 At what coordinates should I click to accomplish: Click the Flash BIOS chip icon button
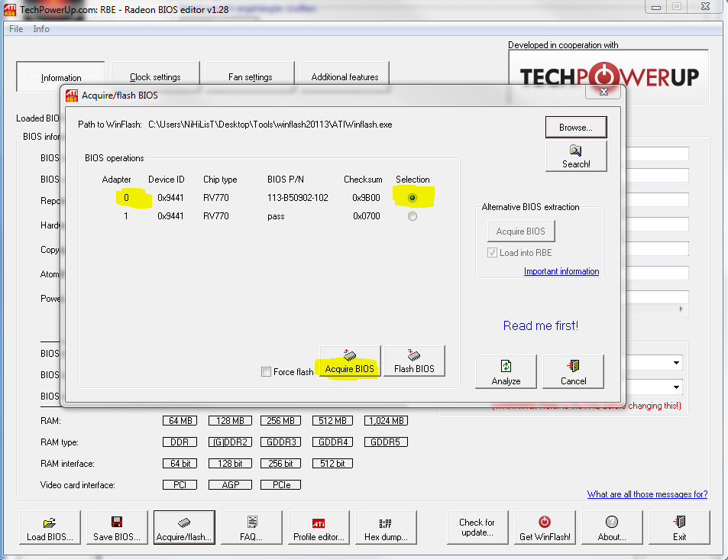414,361
